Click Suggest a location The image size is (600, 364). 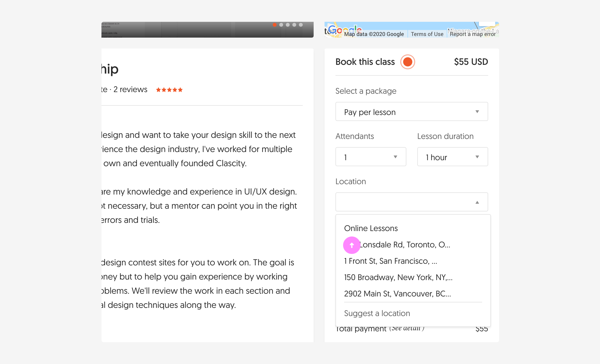pos(377,313)
